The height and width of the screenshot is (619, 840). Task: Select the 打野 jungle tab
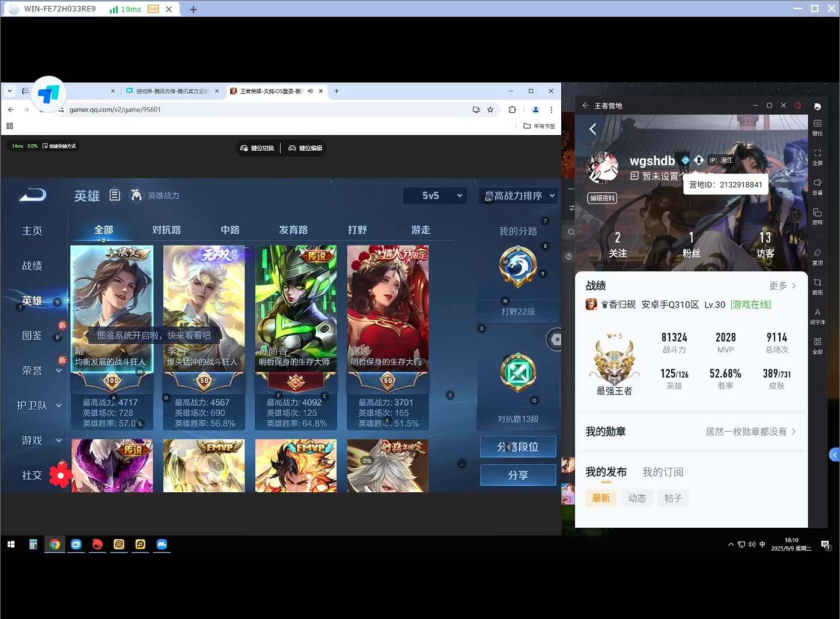(358, 230)
